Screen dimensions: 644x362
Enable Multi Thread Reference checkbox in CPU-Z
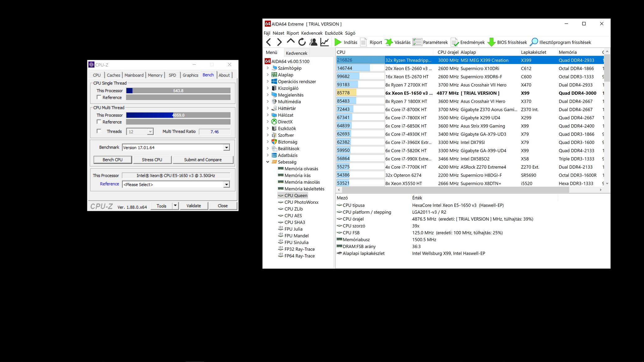tap(99, 122)
